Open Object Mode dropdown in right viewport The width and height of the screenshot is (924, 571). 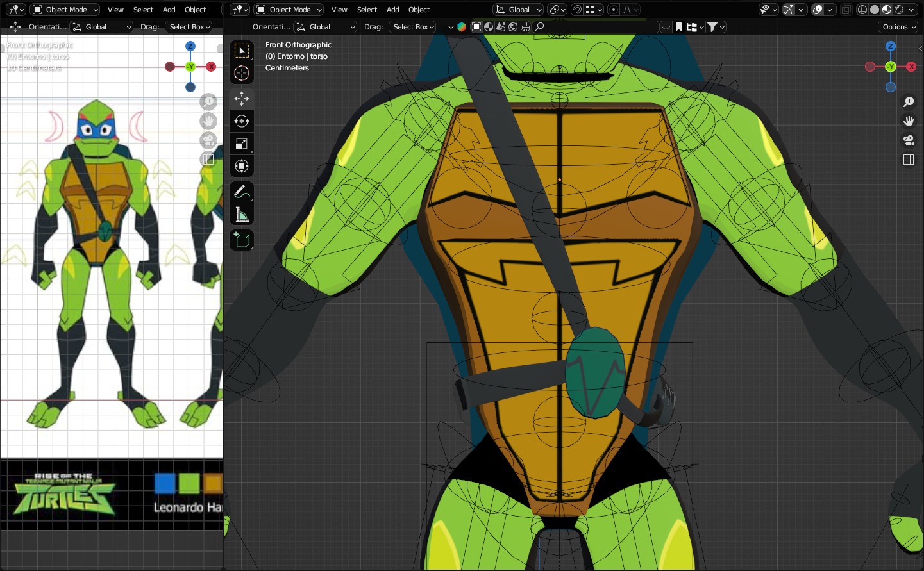click(x=289, y=10)
